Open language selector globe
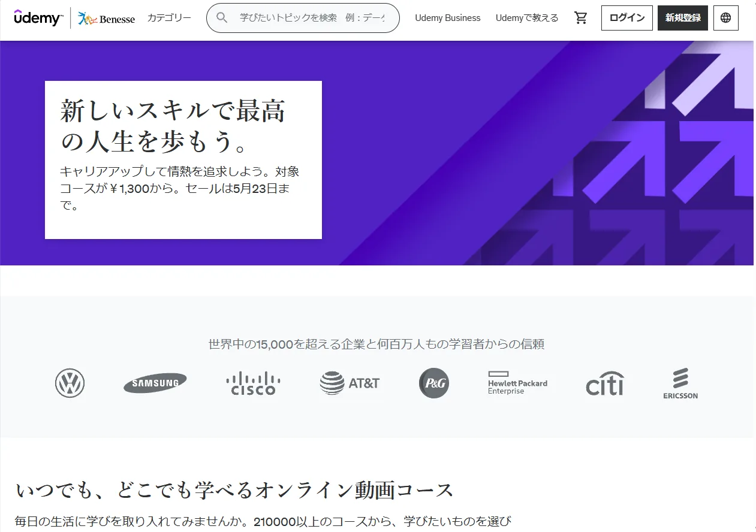The width and height of the screenshot is (756, 532). tap(726, 18)
